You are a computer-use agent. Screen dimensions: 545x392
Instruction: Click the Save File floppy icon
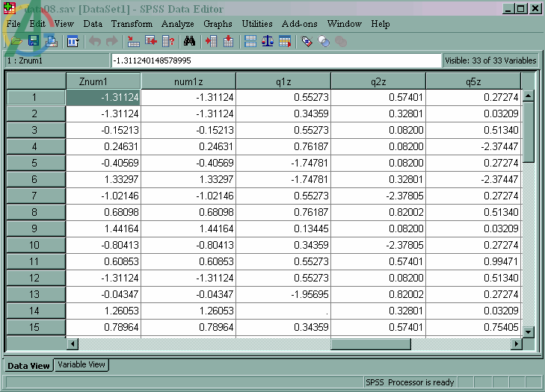click(x=34, y=41)
